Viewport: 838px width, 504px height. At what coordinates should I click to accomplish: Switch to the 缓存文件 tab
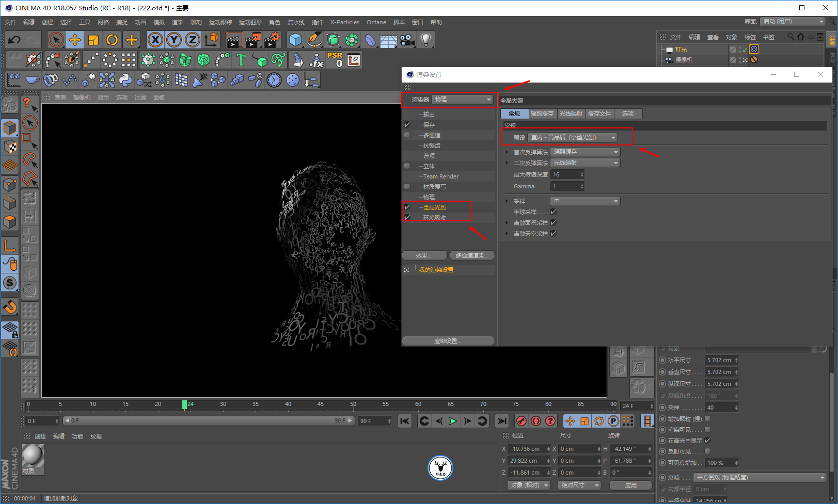(599, 114)
